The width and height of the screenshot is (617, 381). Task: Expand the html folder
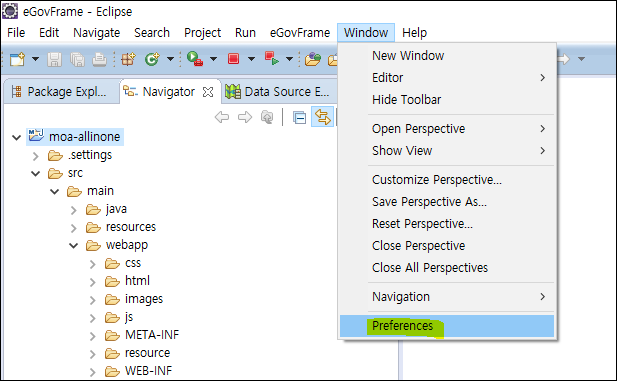coord(92,282)
